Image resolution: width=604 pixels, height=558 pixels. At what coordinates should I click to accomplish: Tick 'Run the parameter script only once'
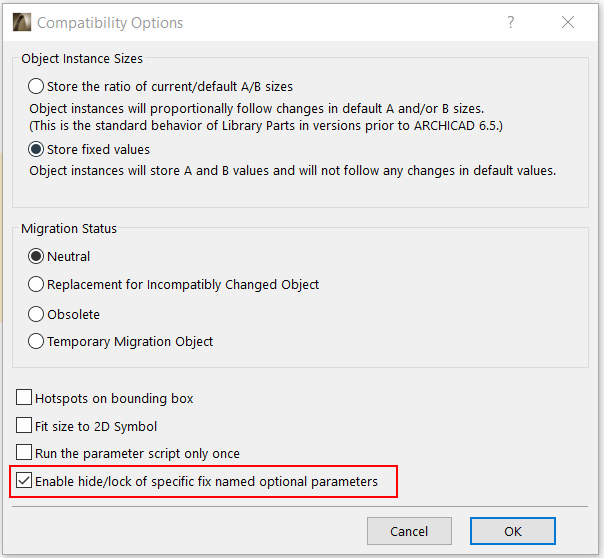(x=25, y=453)
